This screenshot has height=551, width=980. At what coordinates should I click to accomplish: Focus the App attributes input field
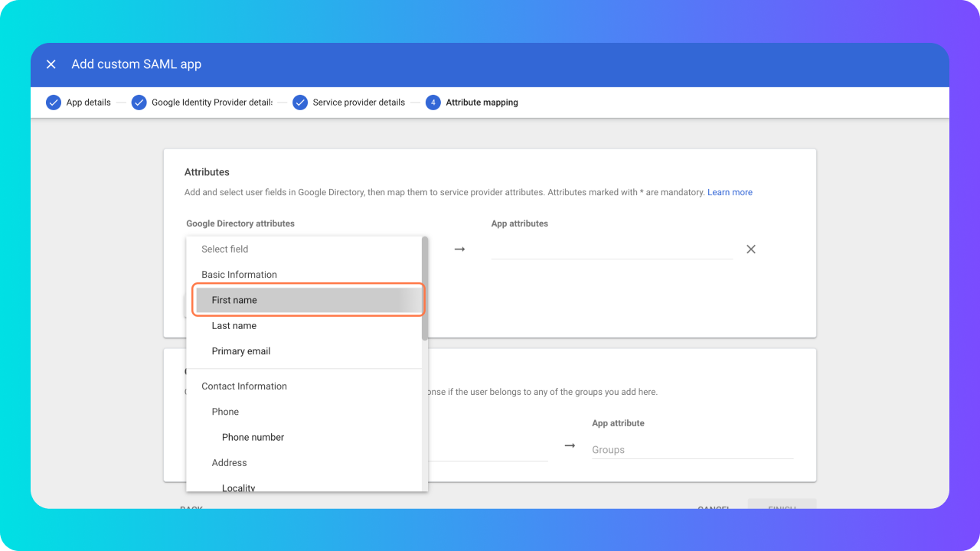612,249
